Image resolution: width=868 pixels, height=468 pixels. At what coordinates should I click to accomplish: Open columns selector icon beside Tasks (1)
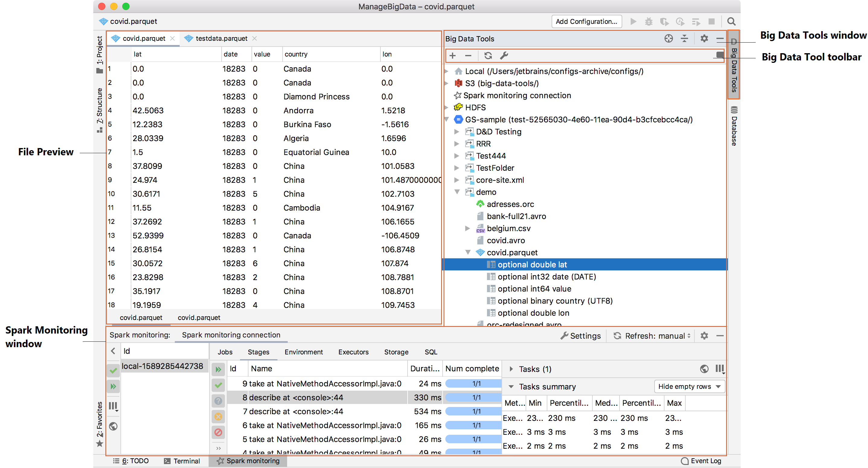720,369
